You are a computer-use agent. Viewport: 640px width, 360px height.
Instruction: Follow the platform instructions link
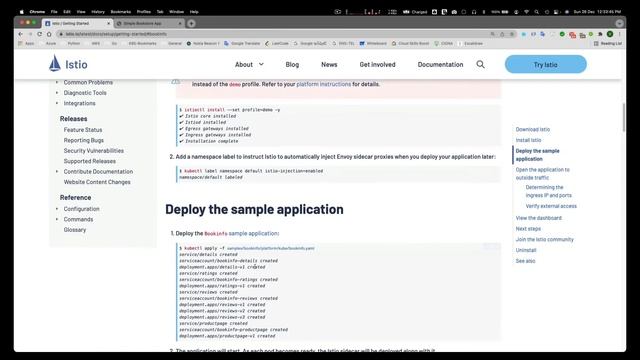point(324,84)
